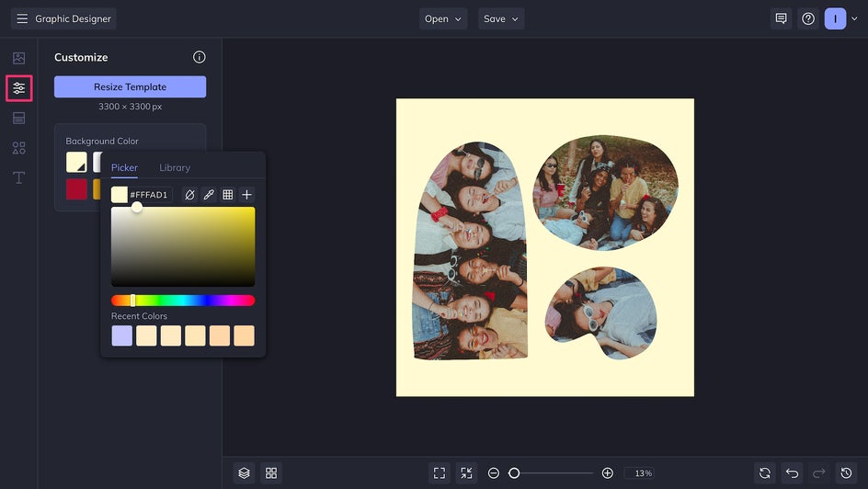
Task: Click the shrink-to-fit collapse icon
Action: click(x=467, y=473)
